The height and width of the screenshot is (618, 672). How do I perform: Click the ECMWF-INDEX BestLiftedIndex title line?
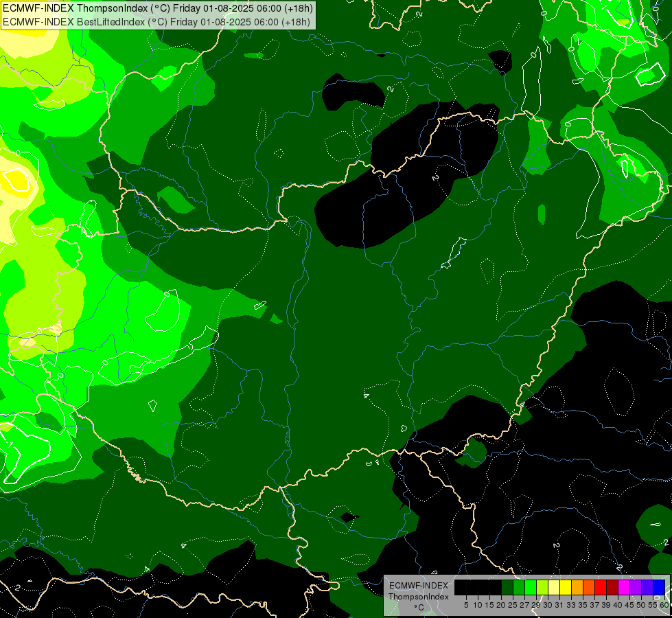pos(157,22)
